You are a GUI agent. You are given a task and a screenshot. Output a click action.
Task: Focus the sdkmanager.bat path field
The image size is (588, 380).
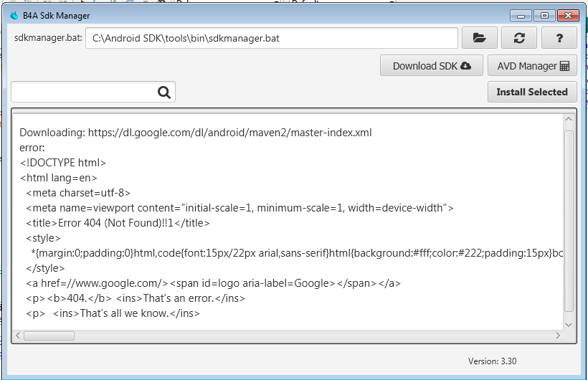pyautogui.click(x=271, y=38)
